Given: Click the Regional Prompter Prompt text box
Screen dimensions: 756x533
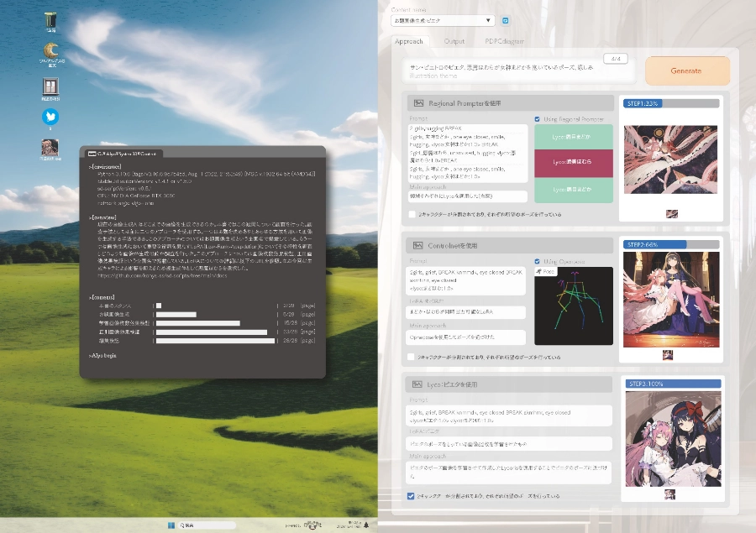Looking at the screenshot, I should 468,154.
